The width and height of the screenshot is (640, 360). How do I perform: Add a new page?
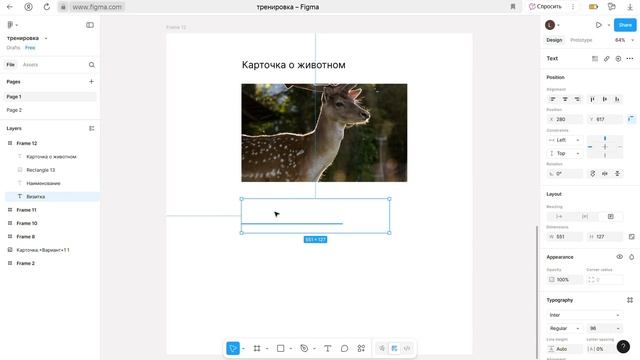pyautogui.click(x=91, y=82)
